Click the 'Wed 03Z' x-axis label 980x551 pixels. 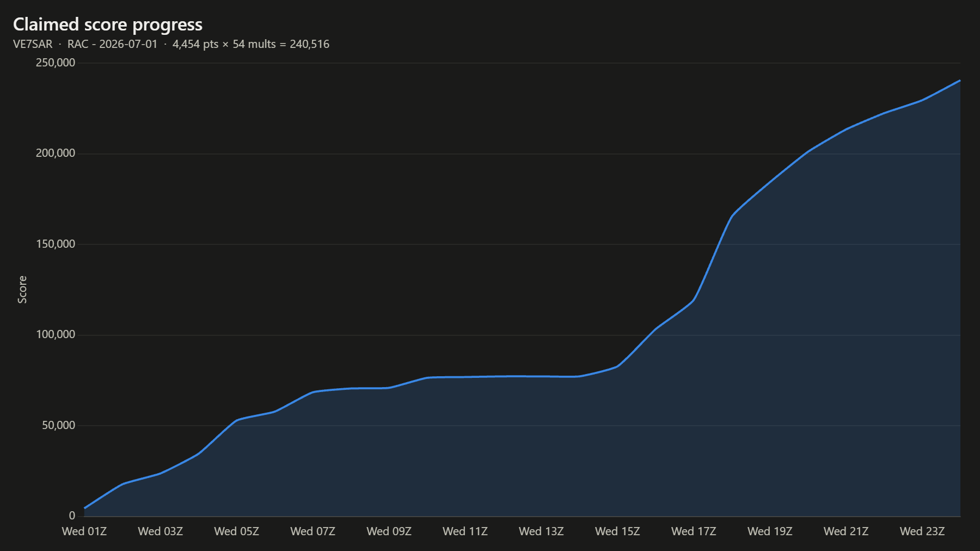(x=161, y=531)
